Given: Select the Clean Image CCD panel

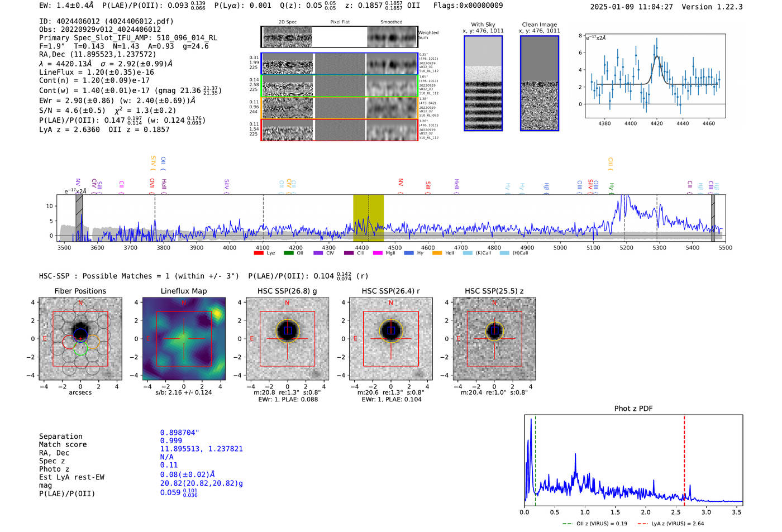Looking at the screenshot, I should (540, 83).
